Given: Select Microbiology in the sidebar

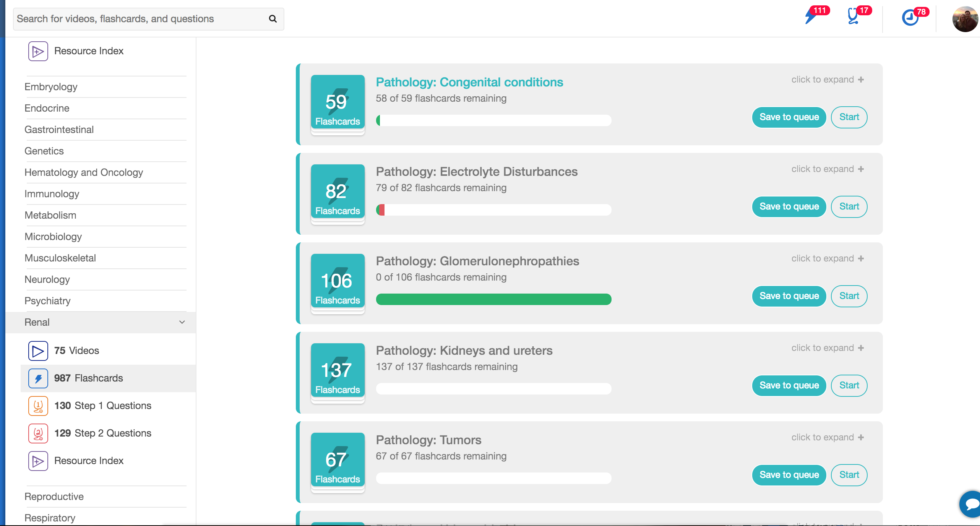Looking at the screenshot, I should tap(53, 237).
